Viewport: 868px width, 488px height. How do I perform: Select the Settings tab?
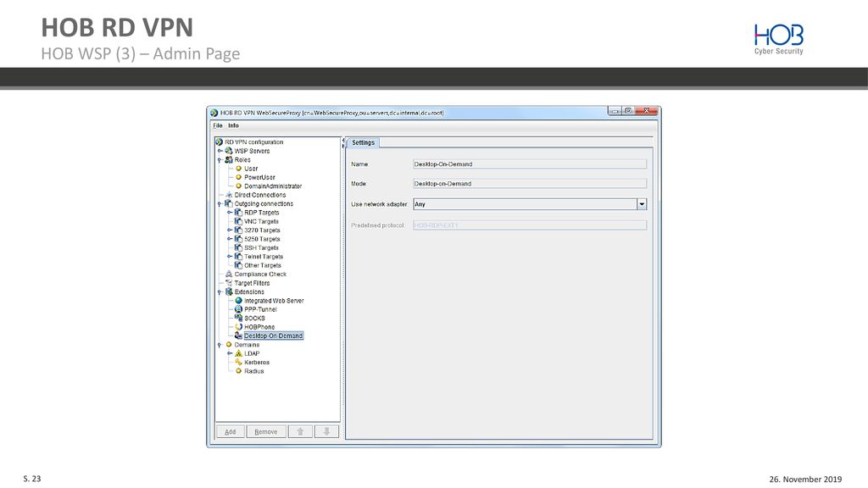[363, 142]
